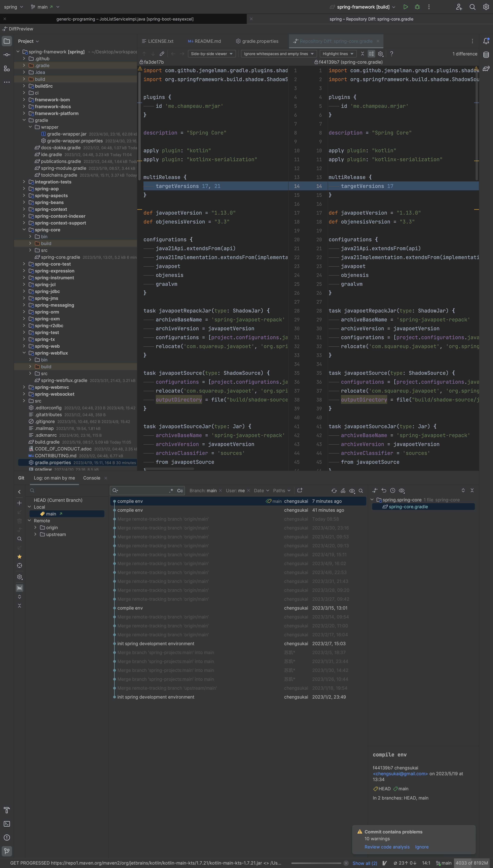Open the Notifications bell icon
The height and width of the screenshot is (868, 493).
coord(486,41)
